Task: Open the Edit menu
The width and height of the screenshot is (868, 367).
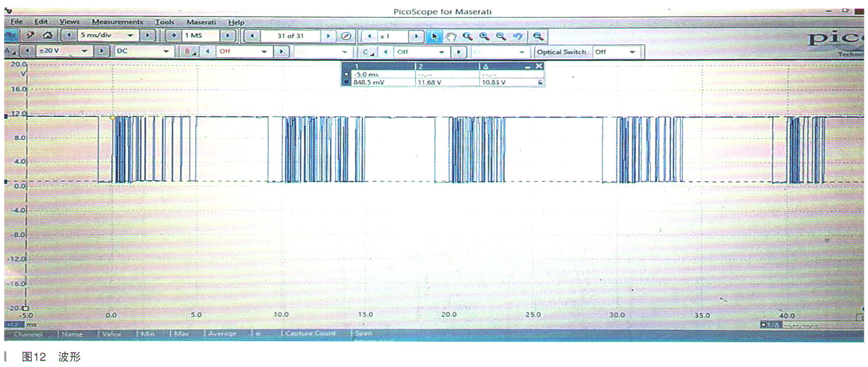Action: pyautogui.click(x=41, y=22)
